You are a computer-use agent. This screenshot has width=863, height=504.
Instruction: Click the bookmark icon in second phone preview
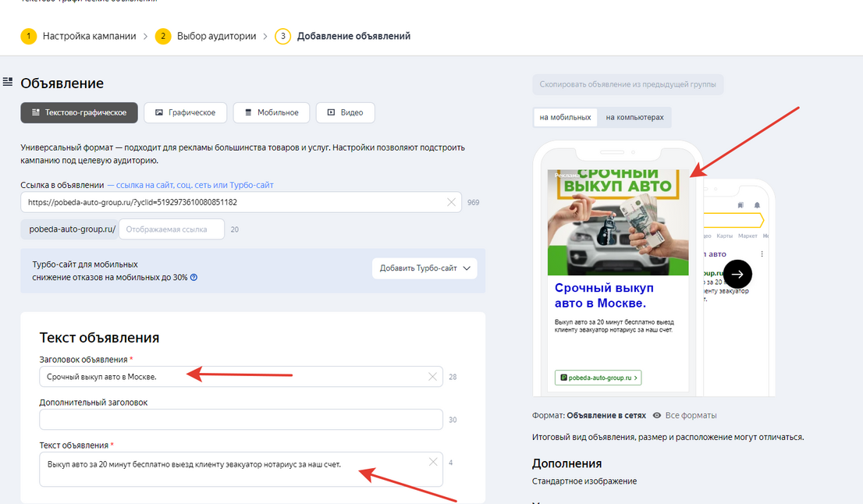point(740,205)
